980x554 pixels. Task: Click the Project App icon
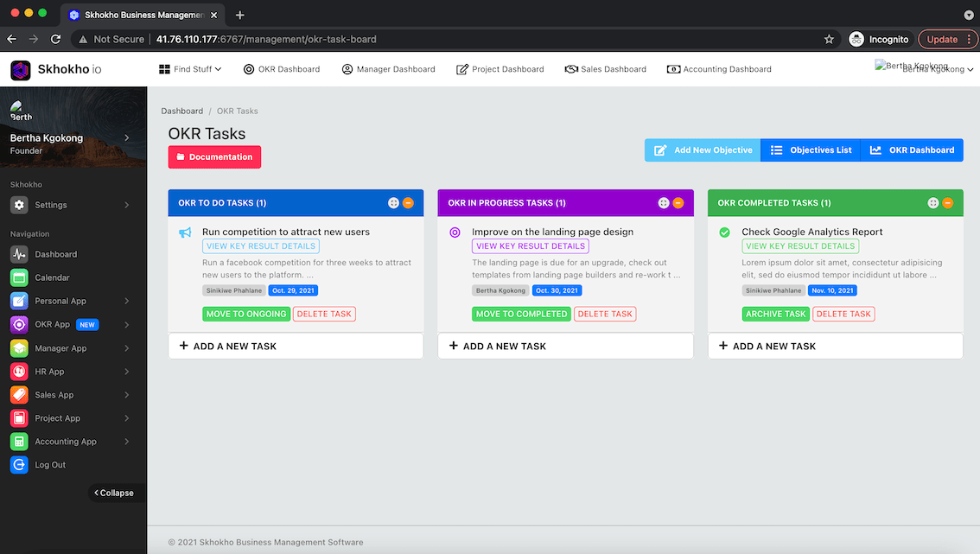pyautogui.click(x=19, y=418)
